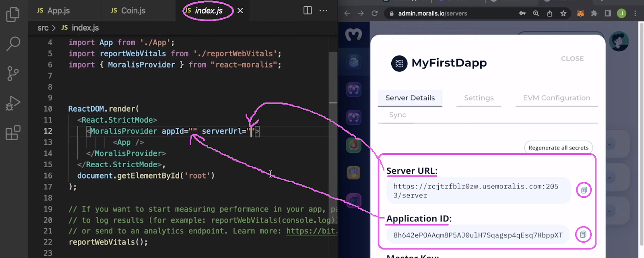Switch to the Coin.js editor tab
The image size is (644, 258).
pyautogui.click(x=128, y=10)
